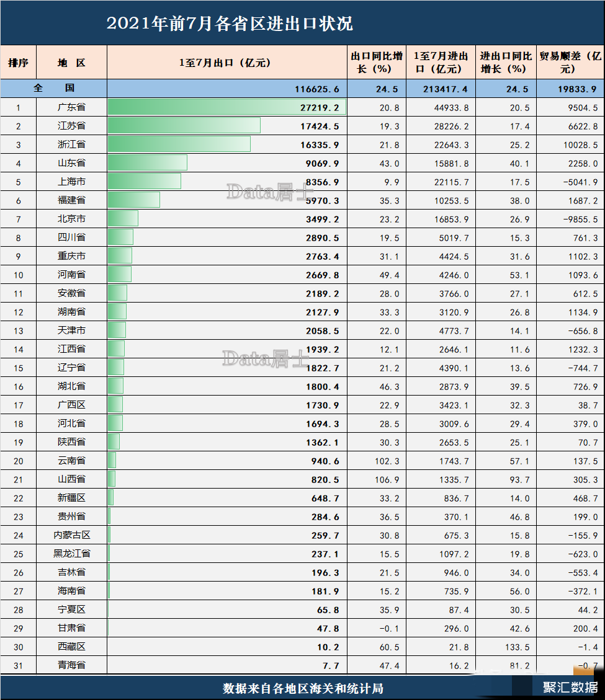Select the 山东省 region cell

point(71,163)
